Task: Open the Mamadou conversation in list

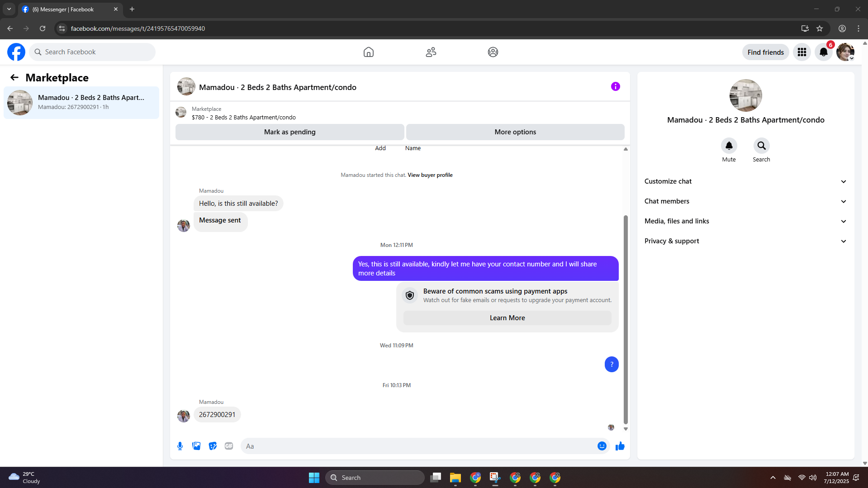Action: (x=81, y=103)
